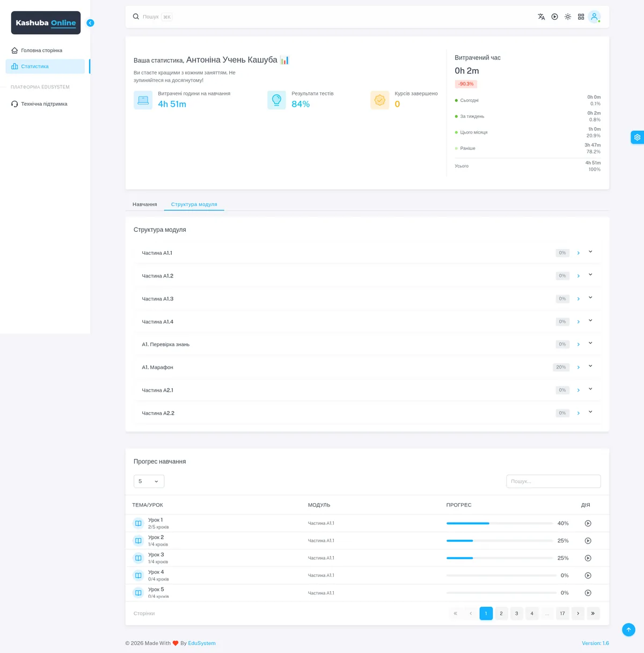Click the book icon of Урок 1

coord(138,523)
